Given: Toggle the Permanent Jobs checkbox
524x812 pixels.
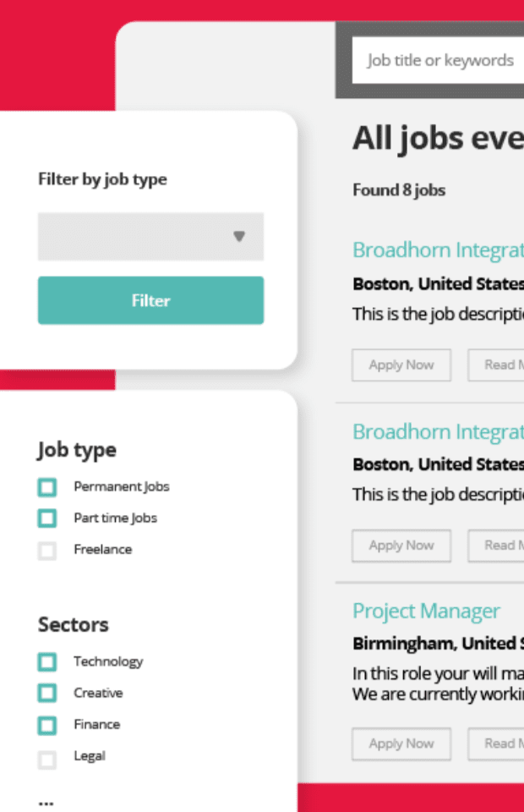Looking at the screenshot, I should pyautogui.click(x=47, y=487).
